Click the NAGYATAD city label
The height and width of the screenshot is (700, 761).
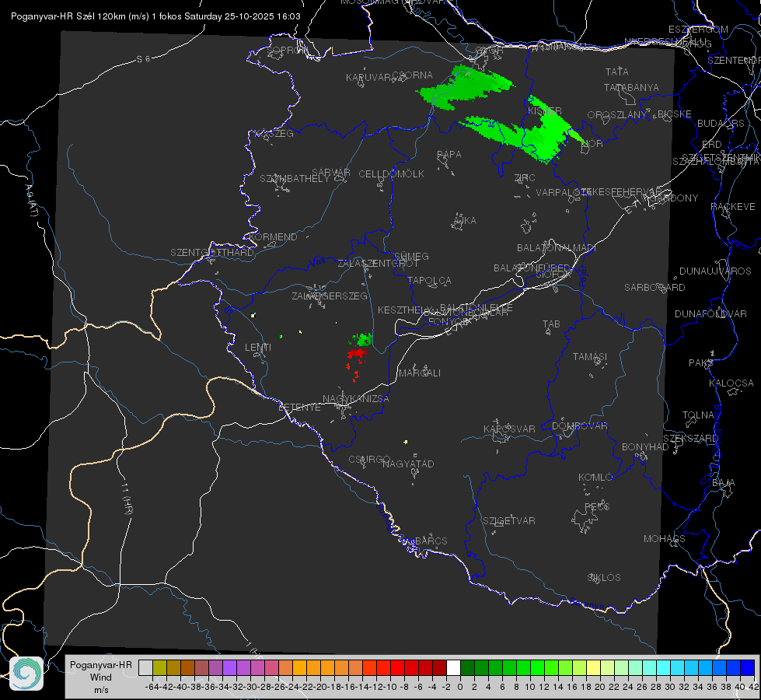(408, 464)
